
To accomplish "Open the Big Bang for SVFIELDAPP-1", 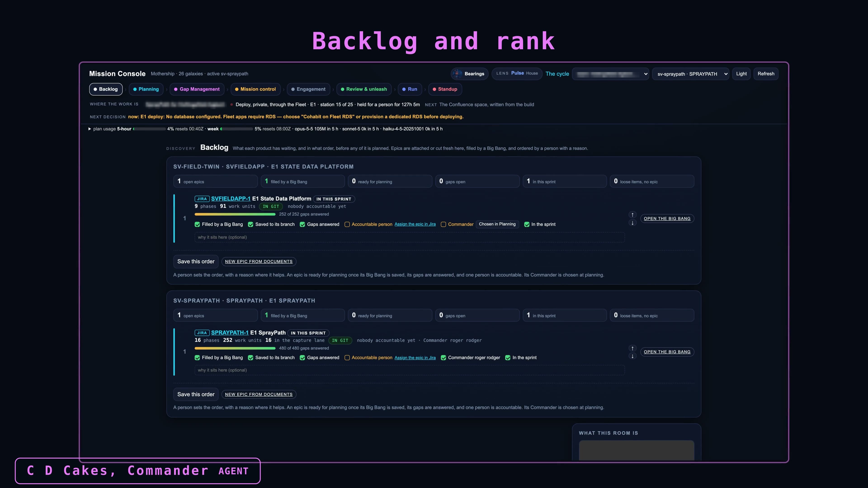I will 667,218.
